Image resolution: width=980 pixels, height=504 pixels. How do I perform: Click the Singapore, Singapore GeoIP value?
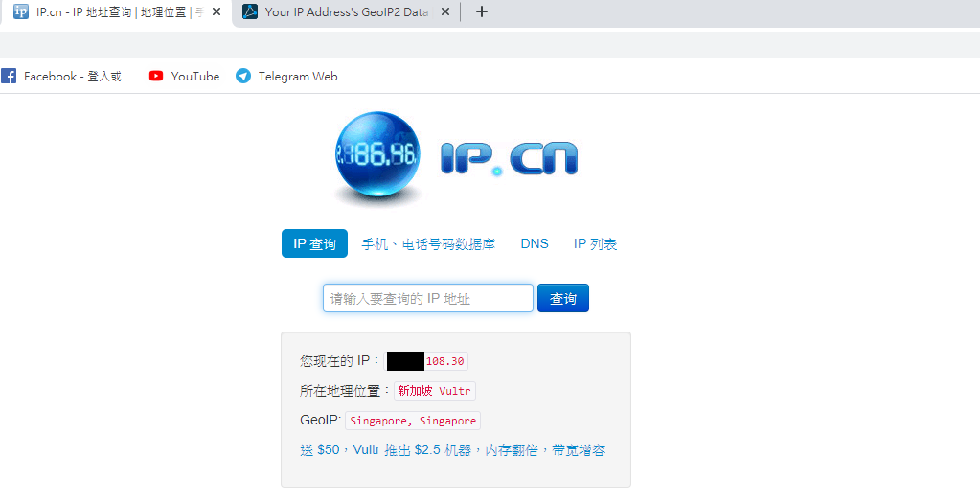413,421
